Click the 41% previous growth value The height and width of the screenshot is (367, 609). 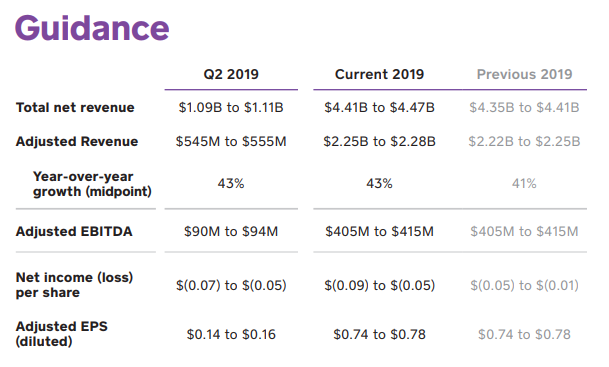tap(524, 183)
